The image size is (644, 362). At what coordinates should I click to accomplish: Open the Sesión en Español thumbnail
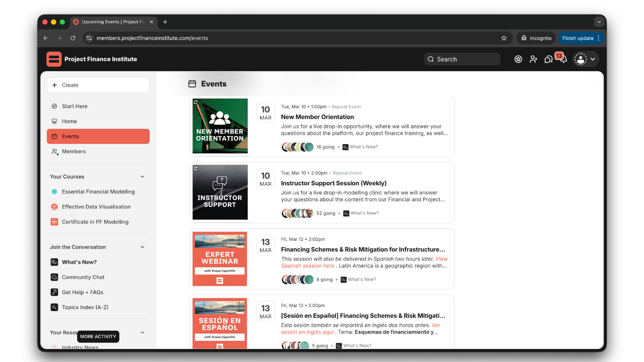click(220, 323)
